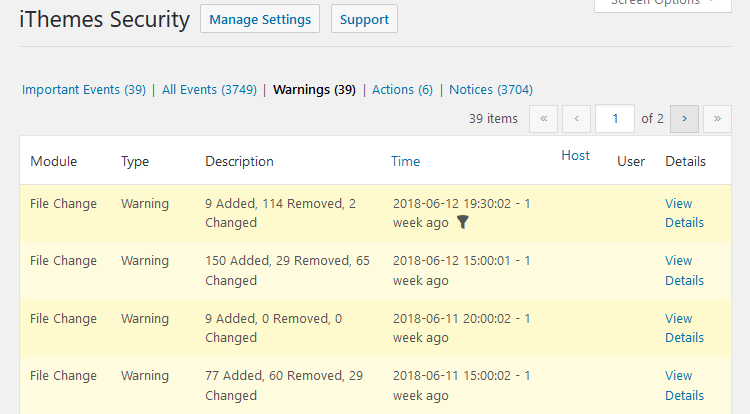Image resolution: width=750 pixels, height=414 pixels.
Task: Open Screen Options dropdown
Action: [663, 4]
